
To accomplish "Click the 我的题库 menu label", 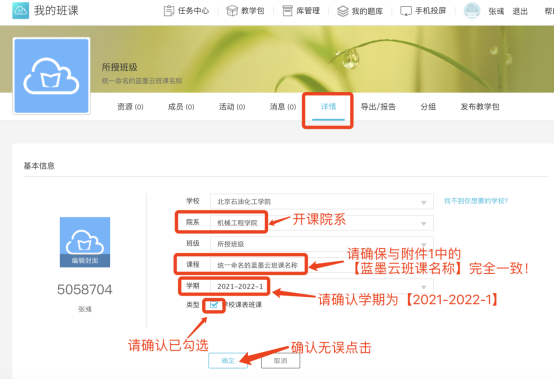I will point(367,11).
